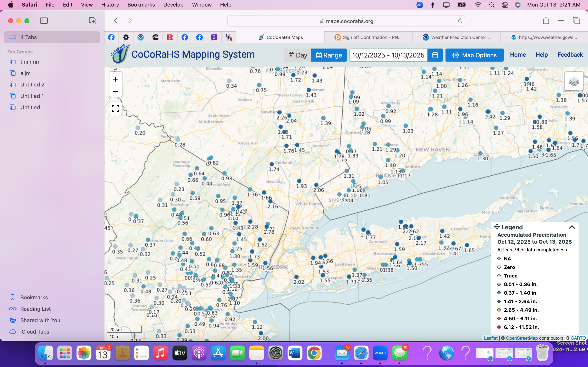Viewport: 588px width, 367px height.
Task: Click the Feedback link
Action: [x=570, y=55]
